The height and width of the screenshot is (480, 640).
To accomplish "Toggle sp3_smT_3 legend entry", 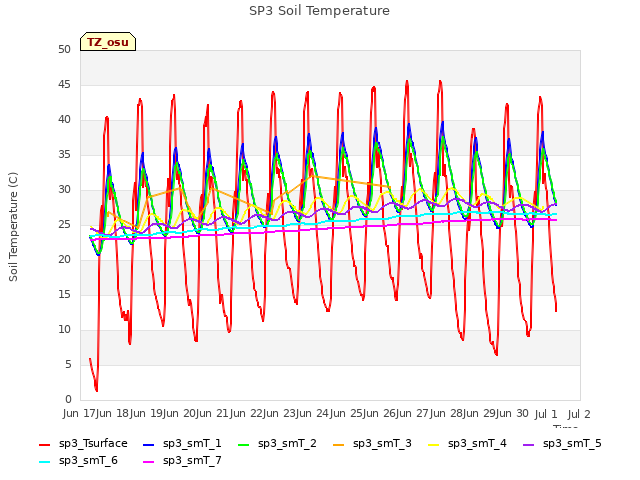I will [x=372, y=443].
